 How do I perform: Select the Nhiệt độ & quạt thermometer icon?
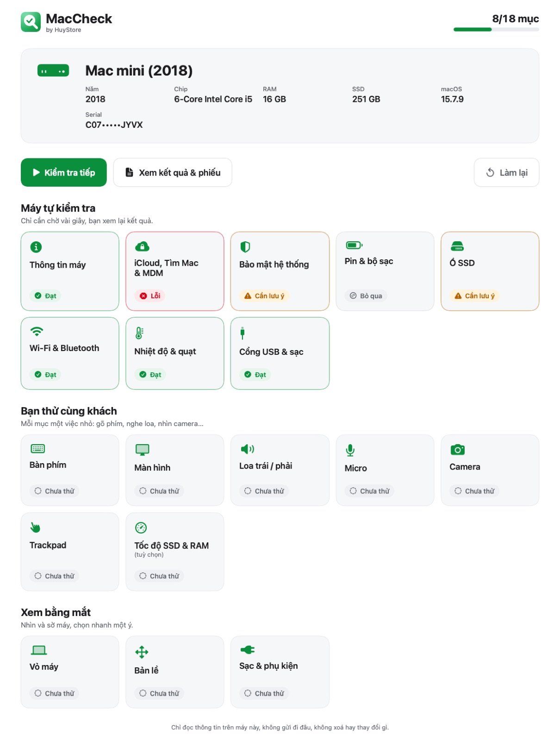tap(139, 333)
